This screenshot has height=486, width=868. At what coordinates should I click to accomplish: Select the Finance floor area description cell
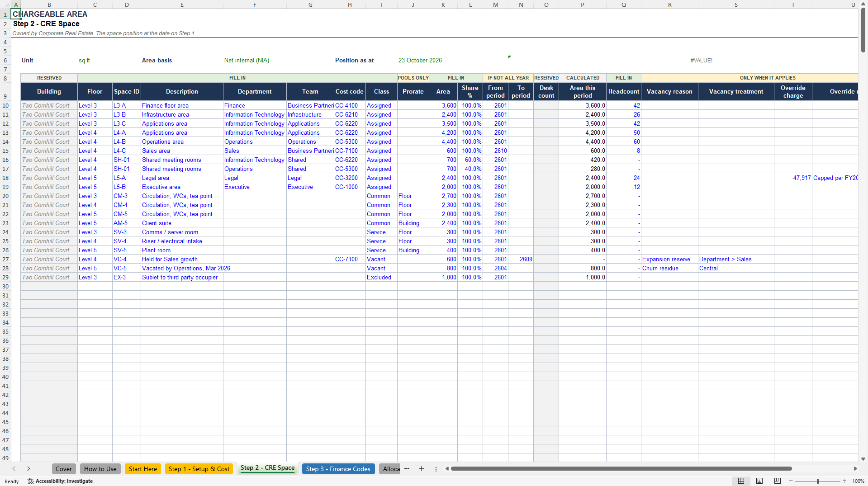[x=182, y=105]
